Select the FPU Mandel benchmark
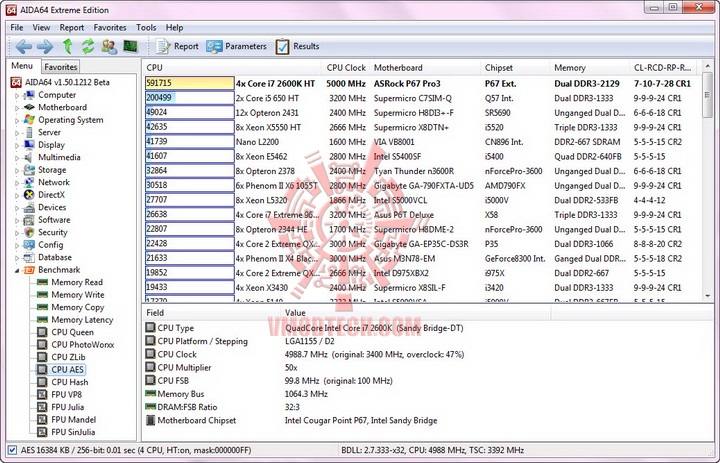The width and height of the screenshot is (720, 463). 73,419
